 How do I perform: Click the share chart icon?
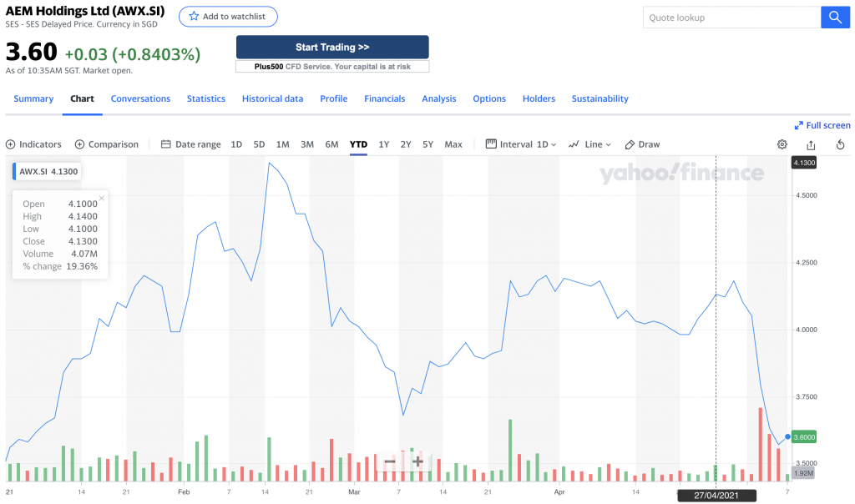coord(811,144)
